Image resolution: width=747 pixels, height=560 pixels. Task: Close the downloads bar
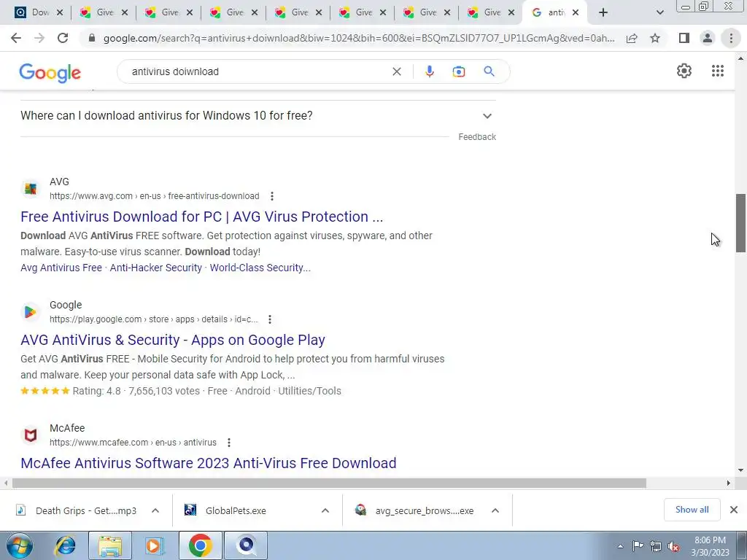[734, 510]
